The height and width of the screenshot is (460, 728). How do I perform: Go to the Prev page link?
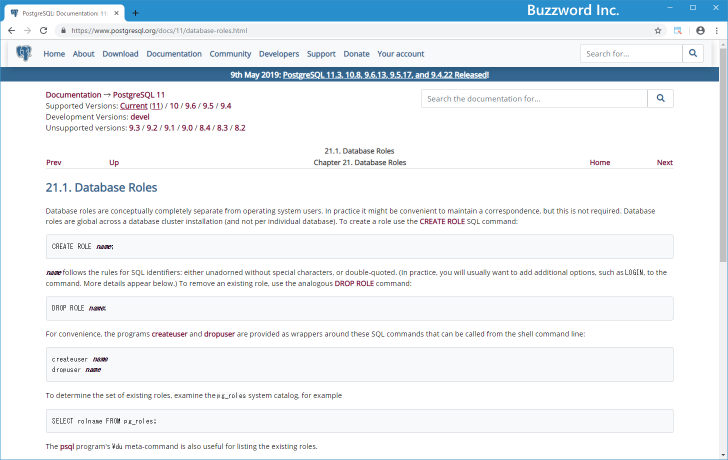click(x=54, y=162)
